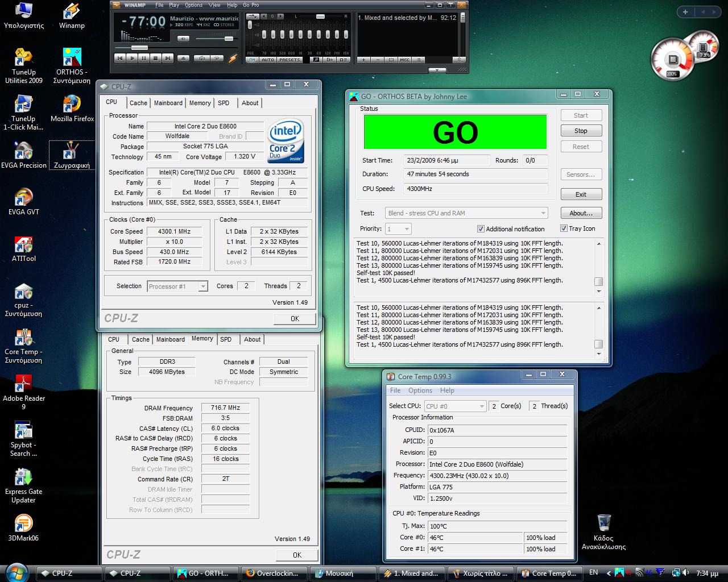This screenshot has width=728, height=582.
Task: Open the Ζωγραφική (Paint) desktop icon
Action: point(72,155)
